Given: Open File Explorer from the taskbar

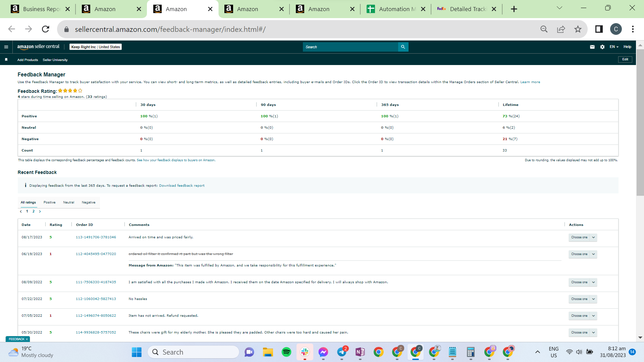Looking at the screenshot, I should [268, 352].
